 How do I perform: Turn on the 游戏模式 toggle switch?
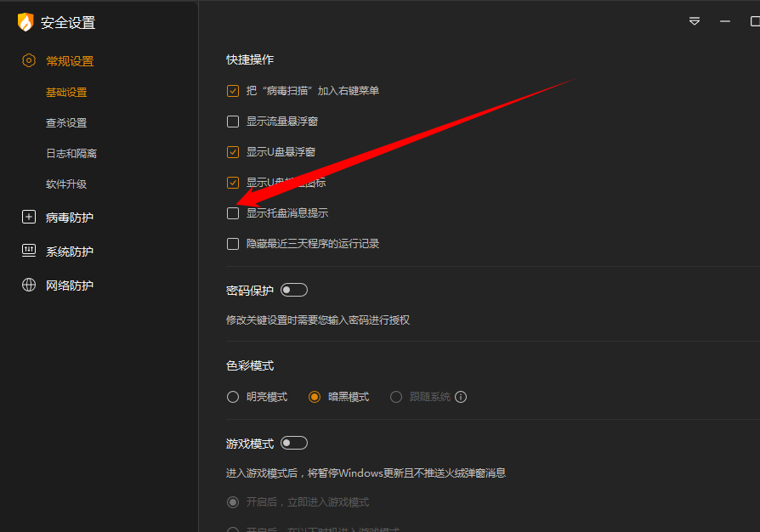294,444
